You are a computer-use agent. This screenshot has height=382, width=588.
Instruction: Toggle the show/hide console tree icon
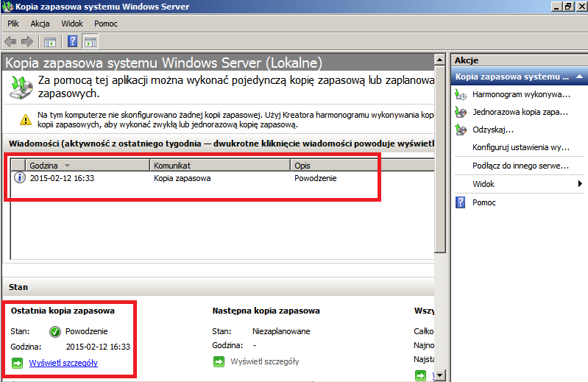click(x=50, y=42)
